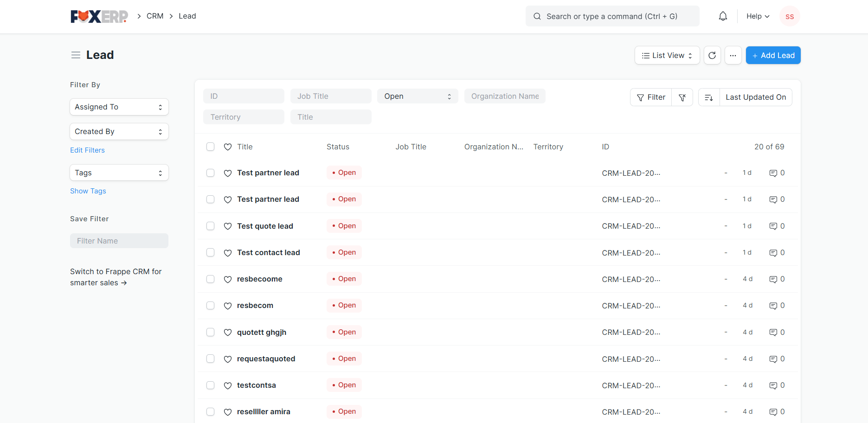Focus the Organization Name filter field

click(505, 96)
